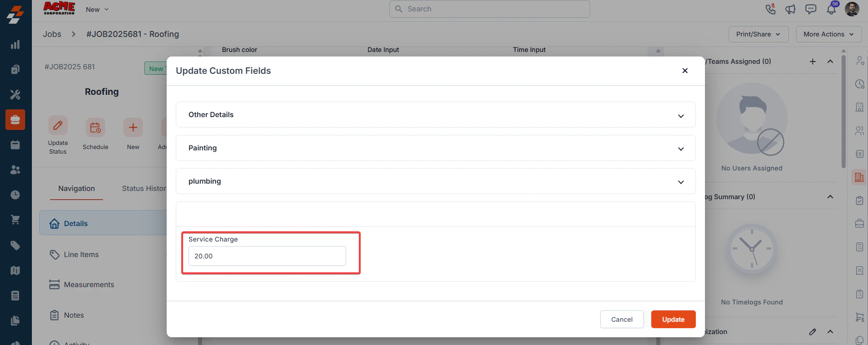This screenshot has height=345, width=868.
Task: Add a user/team with plus icon
Action: click(x=813, y=62)
